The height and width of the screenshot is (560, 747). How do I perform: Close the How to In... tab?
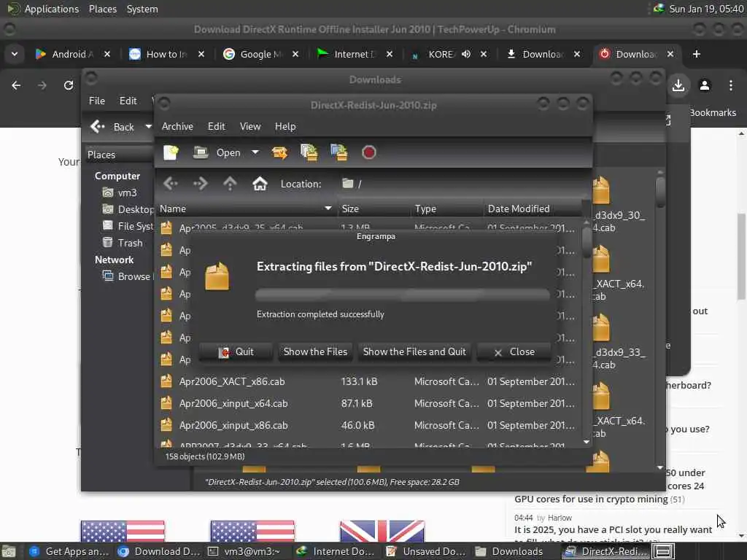tap(201, 54)
